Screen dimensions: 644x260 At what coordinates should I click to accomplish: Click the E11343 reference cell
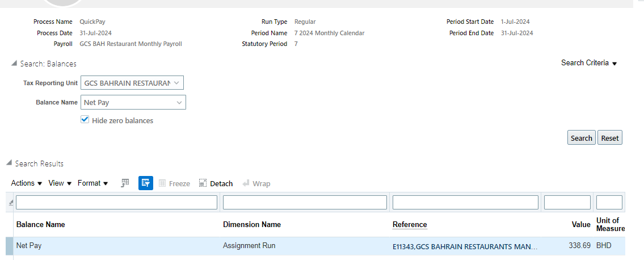click(465, 247)
